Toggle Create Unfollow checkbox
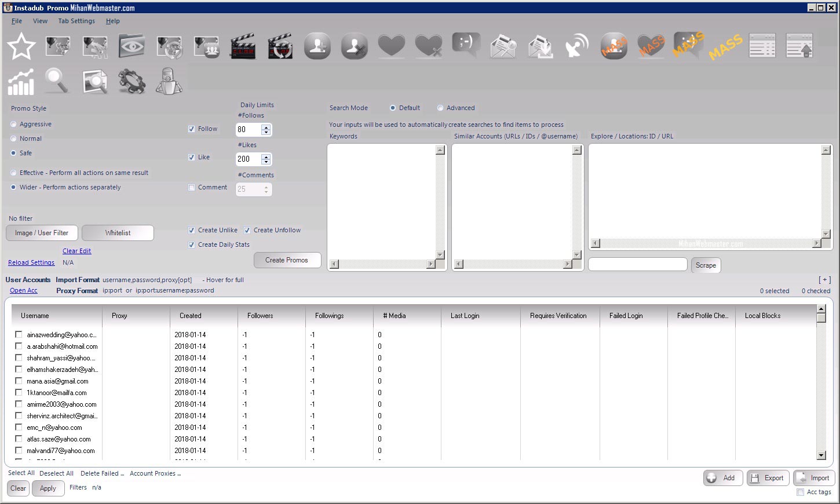 247,230
